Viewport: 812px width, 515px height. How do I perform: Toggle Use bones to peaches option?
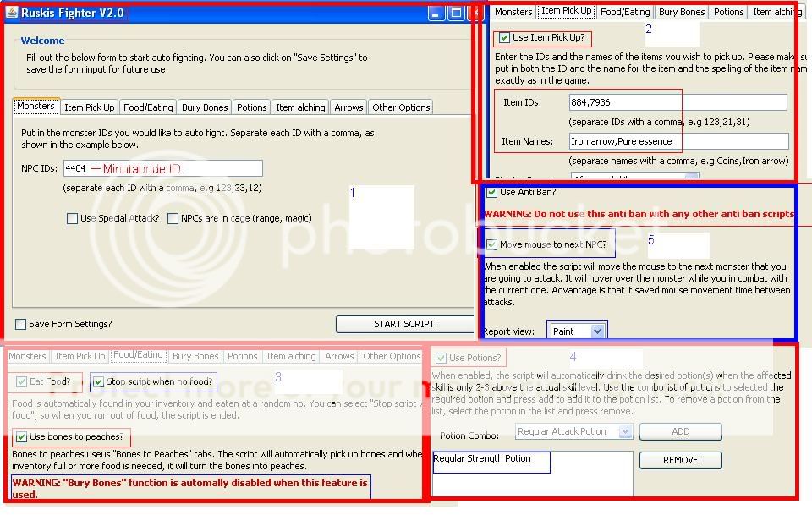tap(21, 437)
